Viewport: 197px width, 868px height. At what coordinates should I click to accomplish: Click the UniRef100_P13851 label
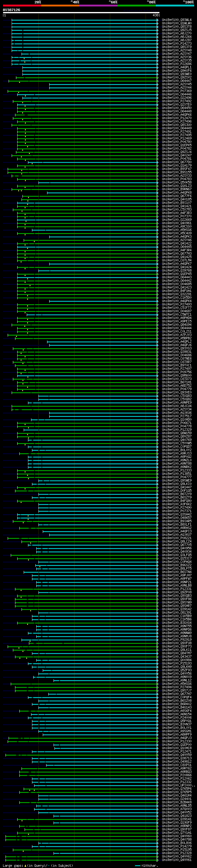coord(177,474)
